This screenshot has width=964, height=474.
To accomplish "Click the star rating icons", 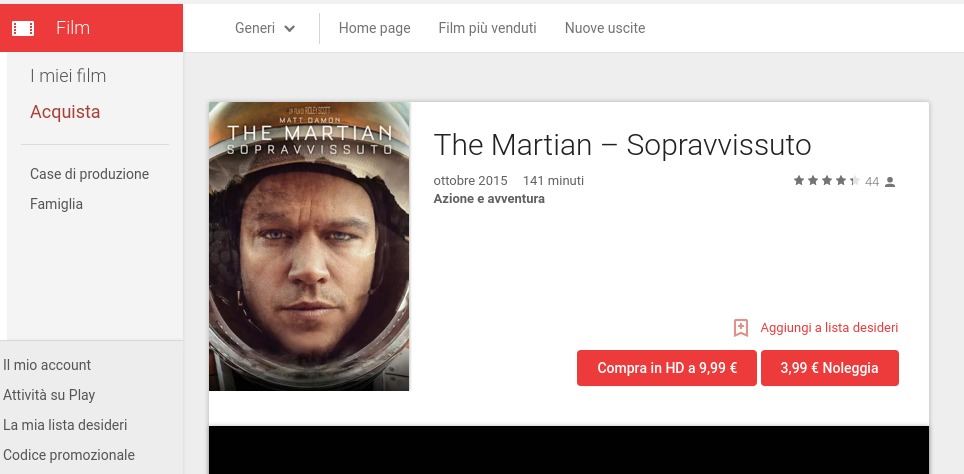I will (x=826, y=181).
